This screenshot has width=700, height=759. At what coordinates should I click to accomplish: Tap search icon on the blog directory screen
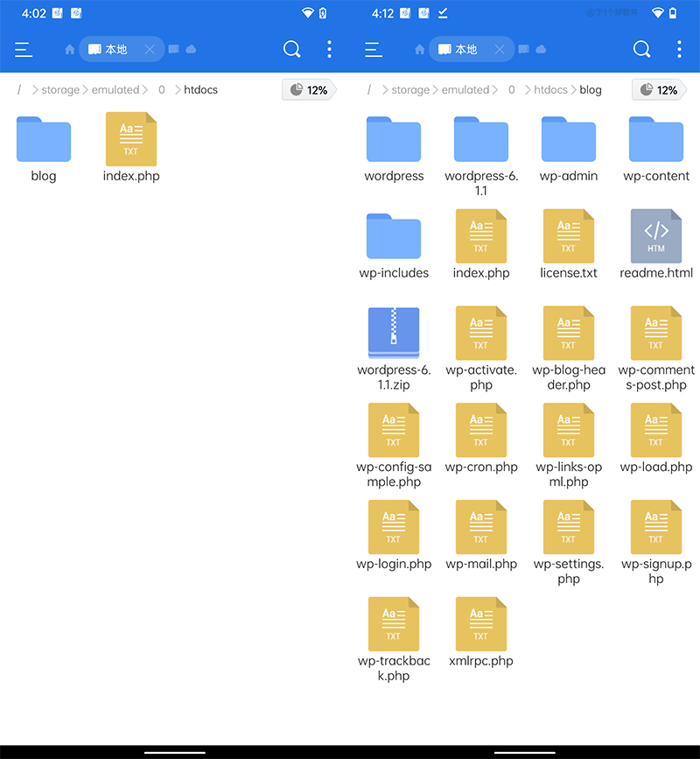641,50
